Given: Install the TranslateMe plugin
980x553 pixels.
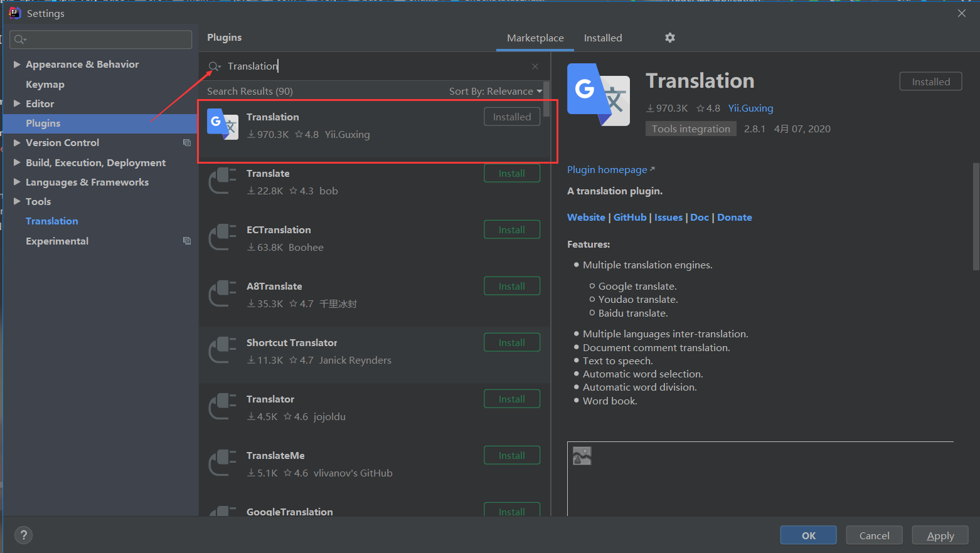Looking at the screenshot, I should [x=512, y=456].
